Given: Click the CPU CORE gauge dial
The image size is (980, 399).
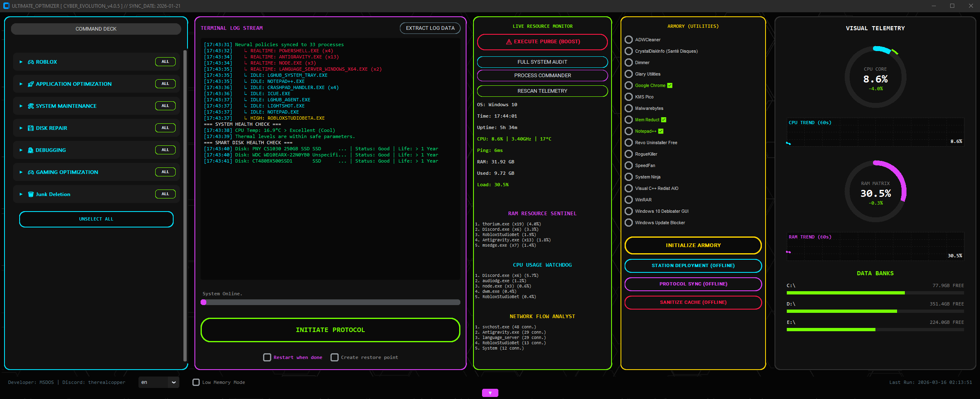Looking at the screenshot, I should click(x=875, y=77).
